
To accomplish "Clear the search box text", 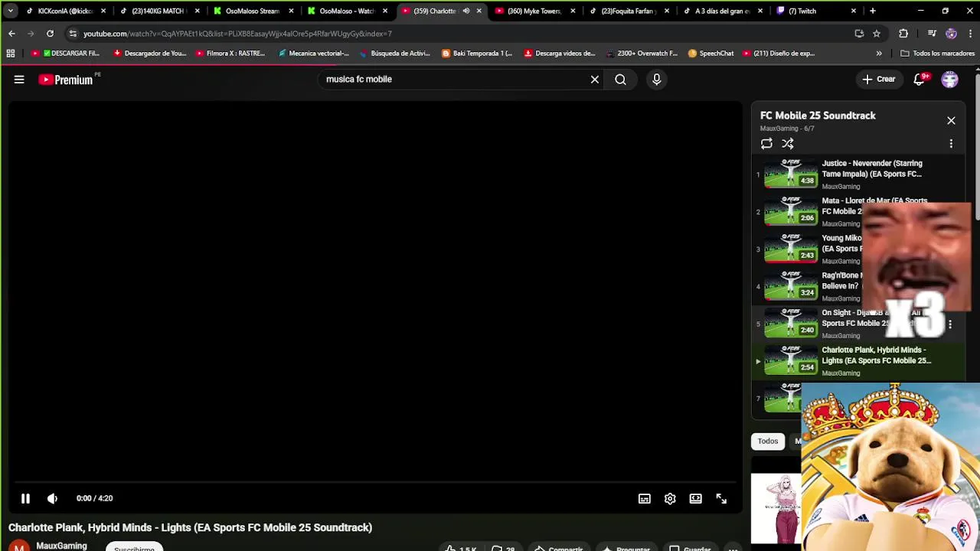I will click(x=595, y=80).
